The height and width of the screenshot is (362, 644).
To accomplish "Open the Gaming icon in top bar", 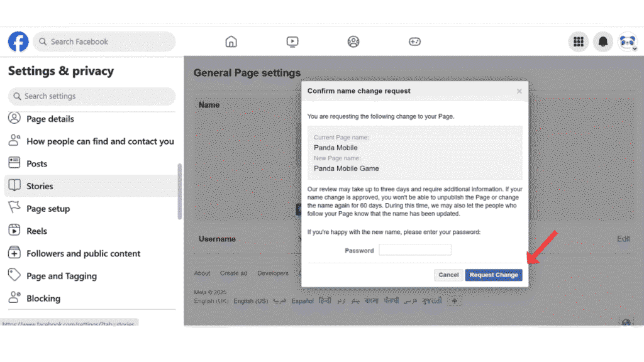I will click(414, 41).
